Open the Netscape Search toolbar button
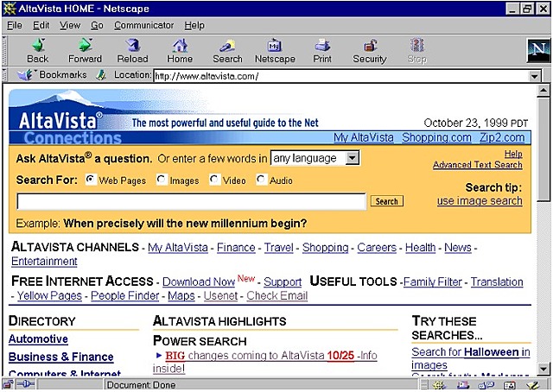553x392 pixels. (227, 51)
